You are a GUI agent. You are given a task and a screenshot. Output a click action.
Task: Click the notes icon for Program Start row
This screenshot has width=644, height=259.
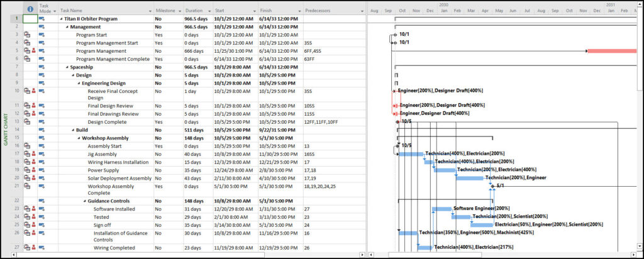click(26, 35)
